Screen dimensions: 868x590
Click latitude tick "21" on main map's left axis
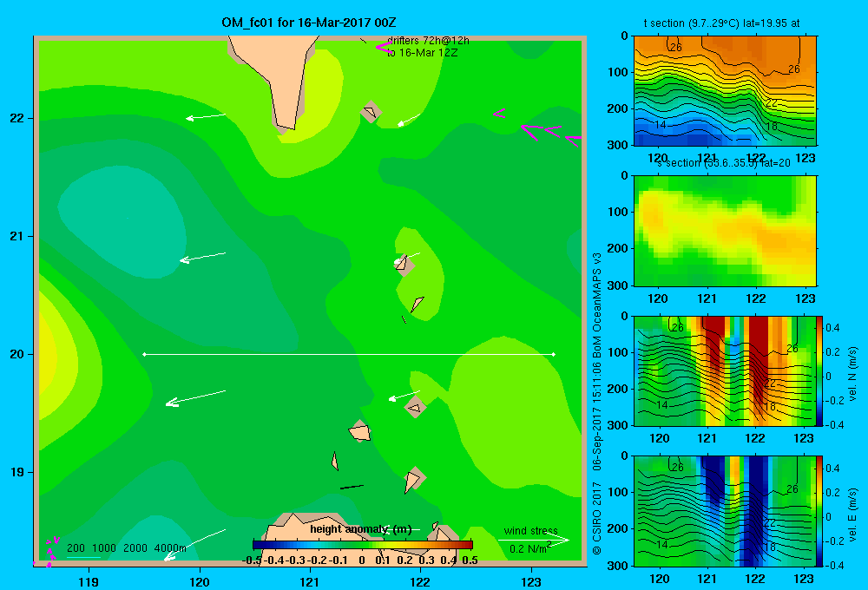(x=17, y=236)
